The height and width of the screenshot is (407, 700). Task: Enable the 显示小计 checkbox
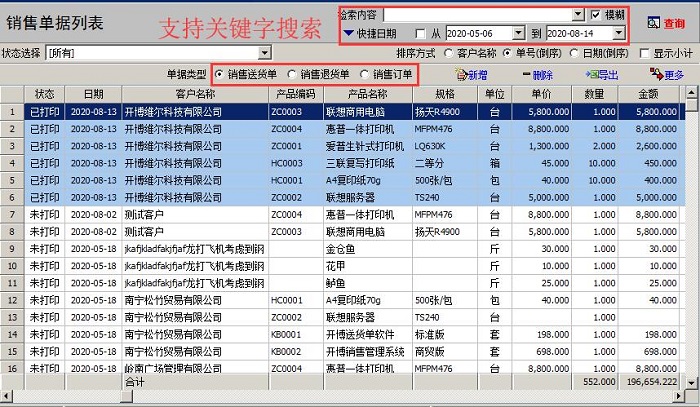644,54
